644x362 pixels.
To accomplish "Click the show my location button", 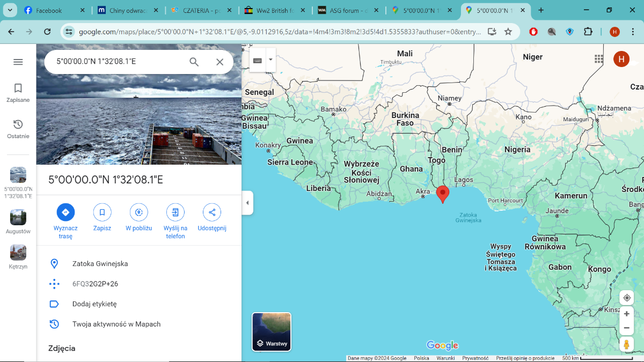I will [x=626, y=298].
